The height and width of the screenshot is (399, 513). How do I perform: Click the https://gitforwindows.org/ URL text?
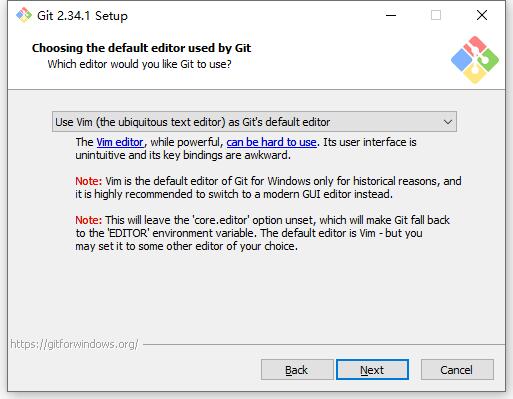pos(74,344)
